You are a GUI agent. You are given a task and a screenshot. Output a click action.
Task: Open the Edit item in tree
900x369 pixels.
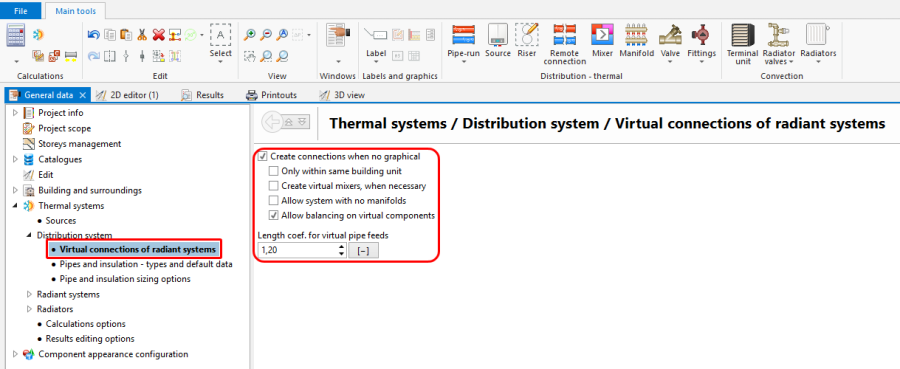[x=46, y=174]
